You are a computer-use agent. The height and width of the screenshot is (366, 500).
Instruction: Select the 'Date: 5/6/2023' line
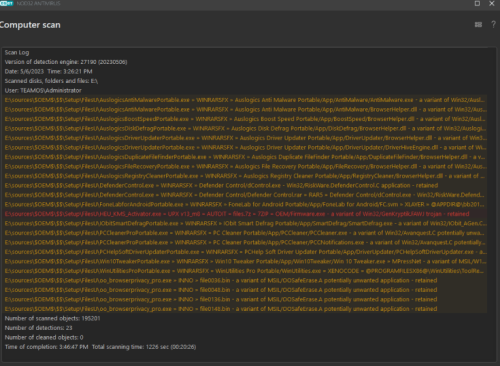tap(49, 71)
